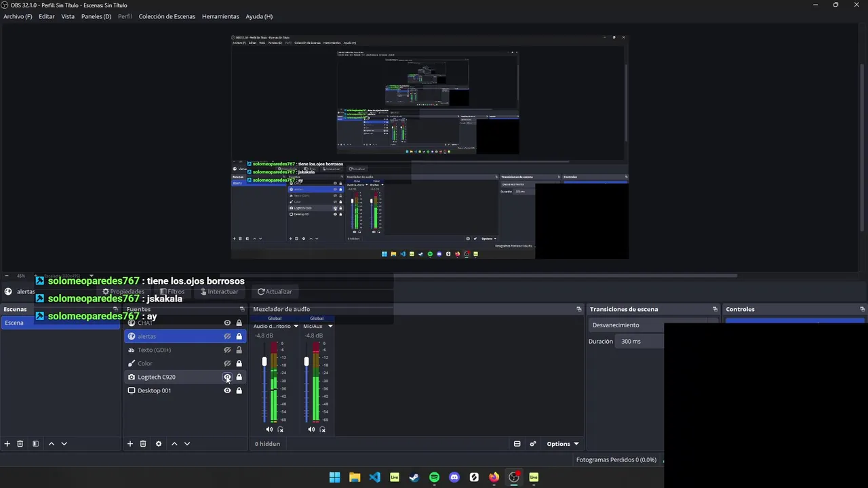Open Spotify from the taskbar
The image size is (868, 488).
point(434,477)
